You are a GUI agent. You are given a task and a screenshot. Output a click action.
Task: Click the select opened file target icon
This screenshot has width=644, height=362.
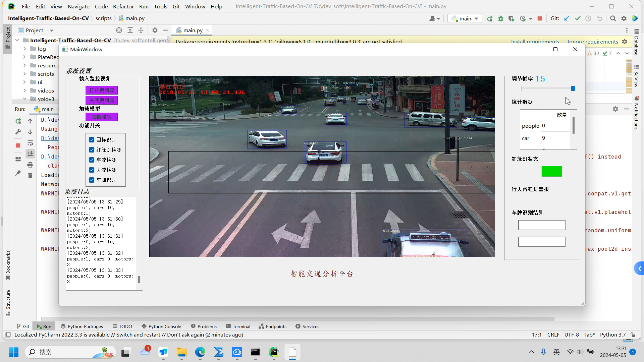click(119, 30)
